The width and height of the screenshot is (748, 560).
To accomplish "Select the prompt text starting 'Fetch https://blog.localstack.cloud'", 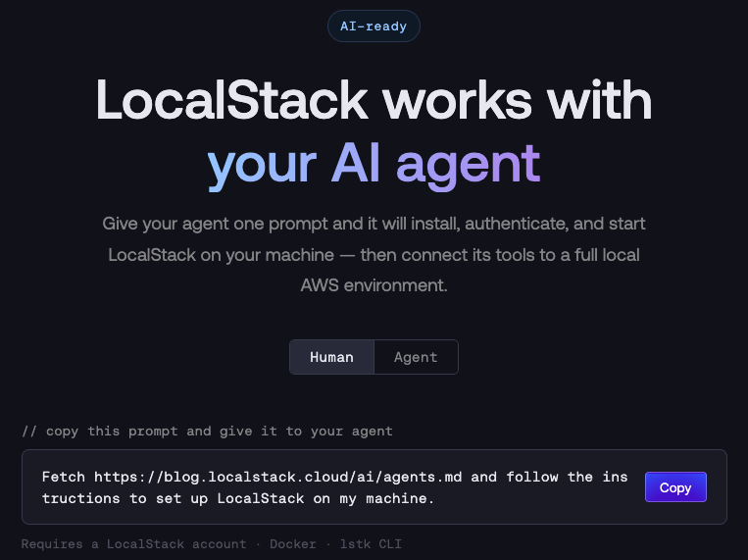I will coord(335,487).
